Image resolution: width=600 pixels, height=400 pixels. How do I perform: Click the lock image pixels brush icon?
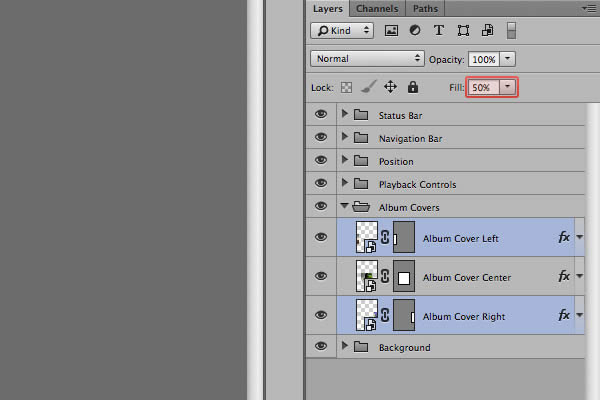point(368,88)
